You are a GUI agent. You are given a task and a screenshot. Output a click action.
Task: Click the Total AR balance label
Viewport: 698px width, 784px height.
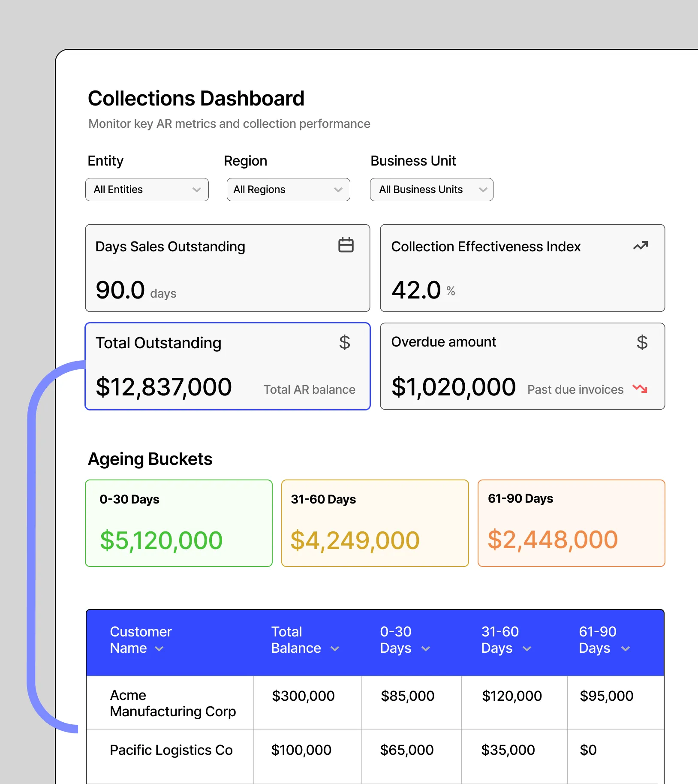coord(309,389)
